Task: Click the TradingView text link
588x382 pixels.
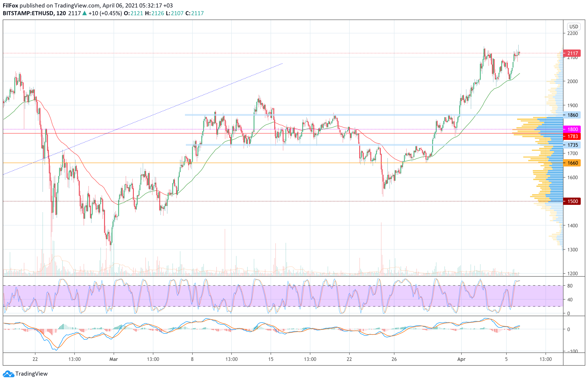Action: click(31, 374)
